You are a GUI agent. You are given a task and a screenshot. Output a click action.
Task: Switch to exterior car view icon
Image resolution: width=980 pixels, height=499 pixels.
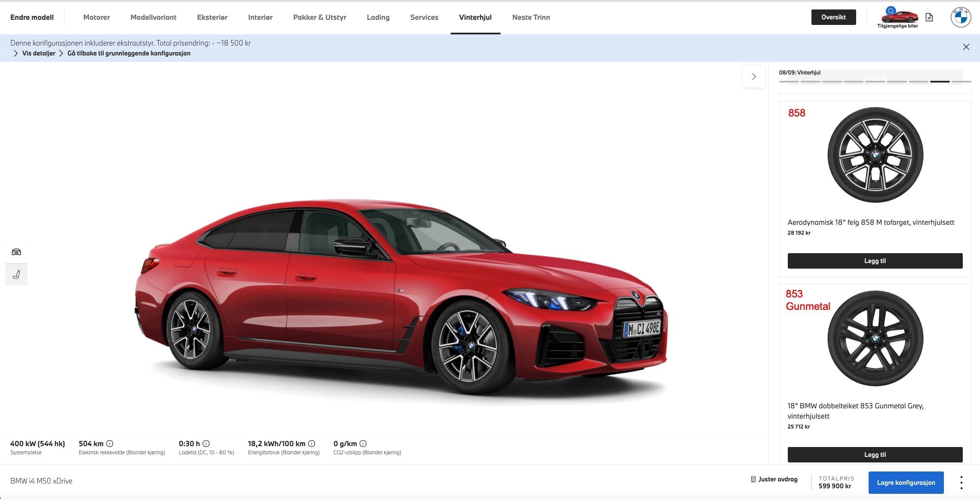click(16, 252)
